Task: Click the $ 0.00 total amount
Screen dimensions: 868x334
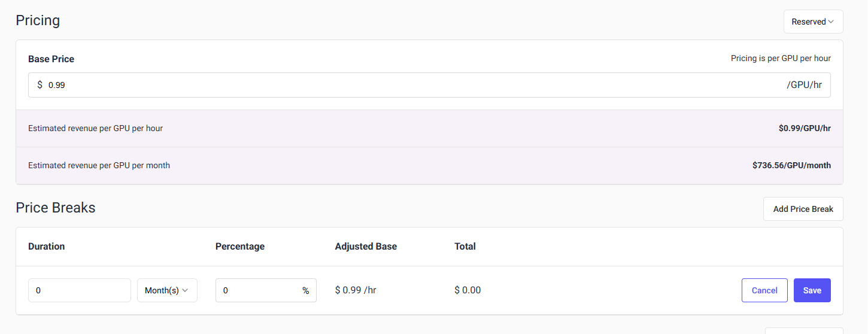Action: [468, 290]
